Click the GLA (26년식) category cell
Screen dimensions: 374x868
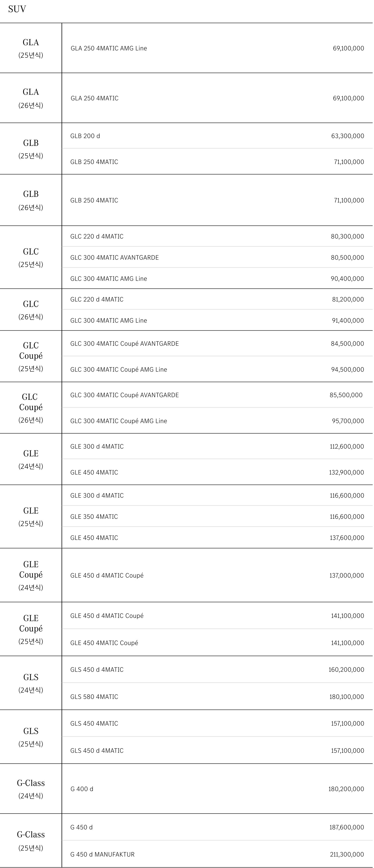31,98
